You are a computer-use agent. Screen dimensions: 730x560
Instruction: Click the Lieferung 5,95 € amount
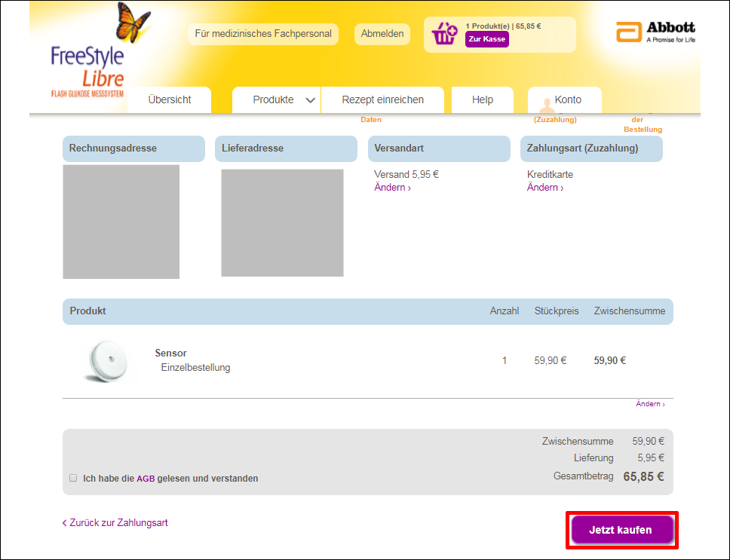click(x=651, y=458)
